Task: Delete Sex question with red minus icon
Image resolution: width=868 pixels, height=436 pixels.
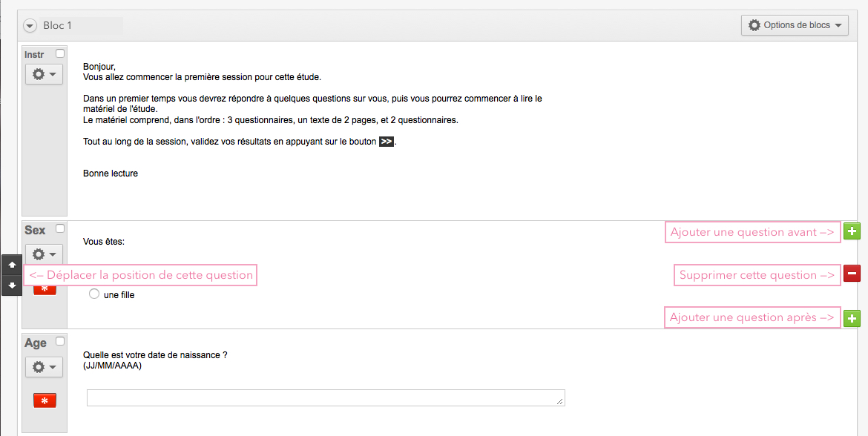Action: pyautogui.click(x=852, y=274)
